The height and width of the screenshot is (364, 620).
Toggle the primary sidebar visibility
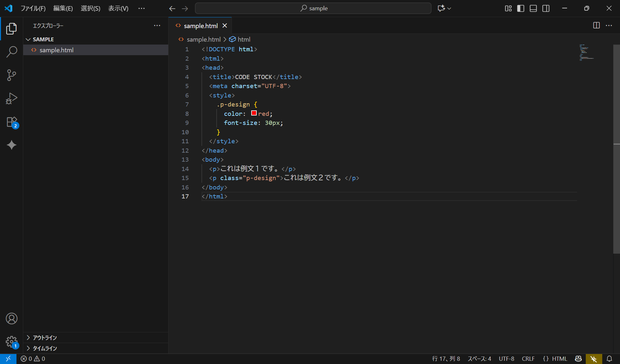tap(521, 8)
